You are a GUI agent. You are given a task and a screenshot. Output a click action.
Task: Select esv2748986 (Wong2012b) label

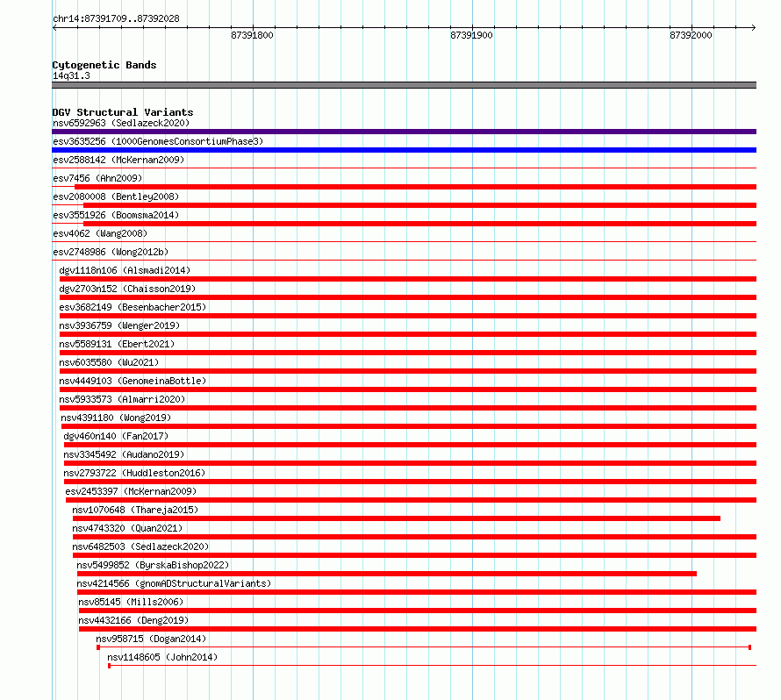click(111, 252)
